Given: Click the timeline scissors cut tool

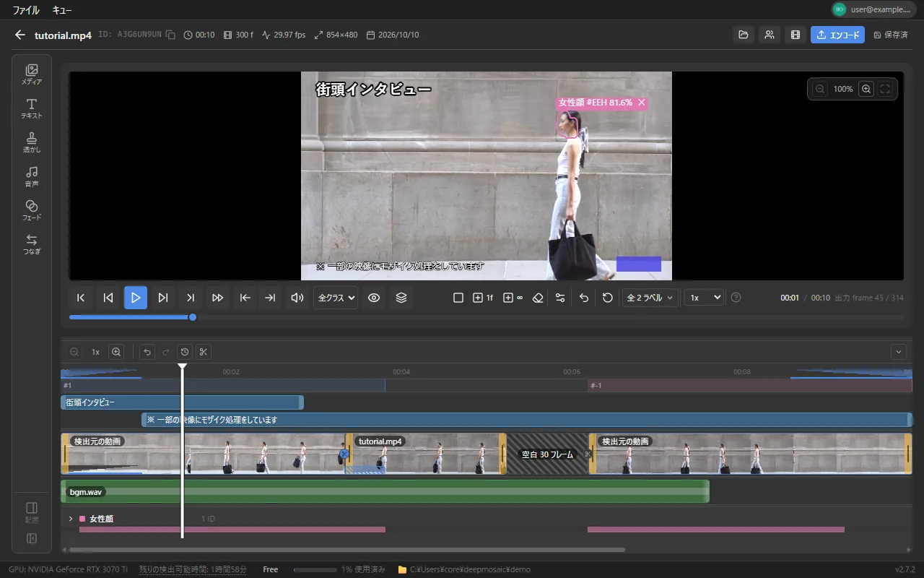Looking at the screenshot, I should tap(204, 352).
